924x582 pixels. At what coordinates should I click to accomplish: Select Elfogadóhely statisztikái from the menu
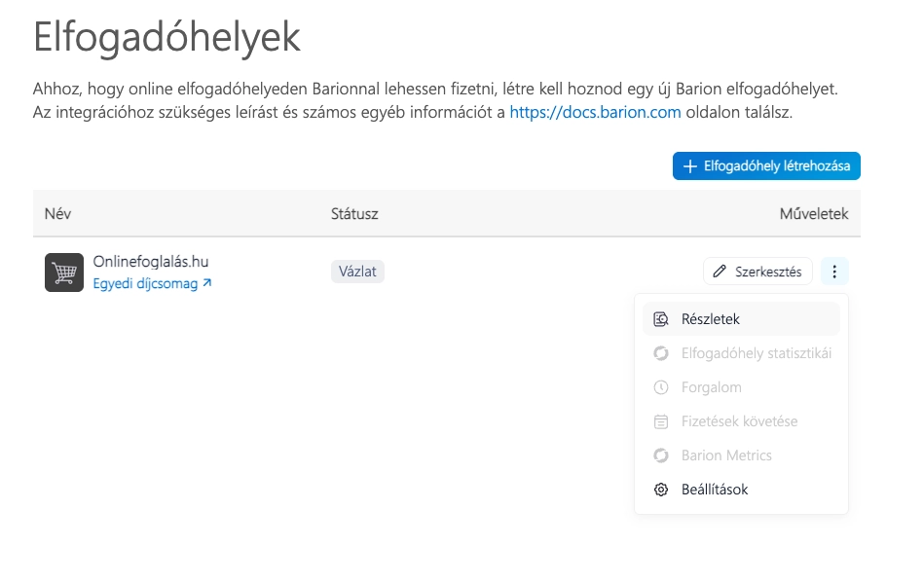[x=756, y=353]
